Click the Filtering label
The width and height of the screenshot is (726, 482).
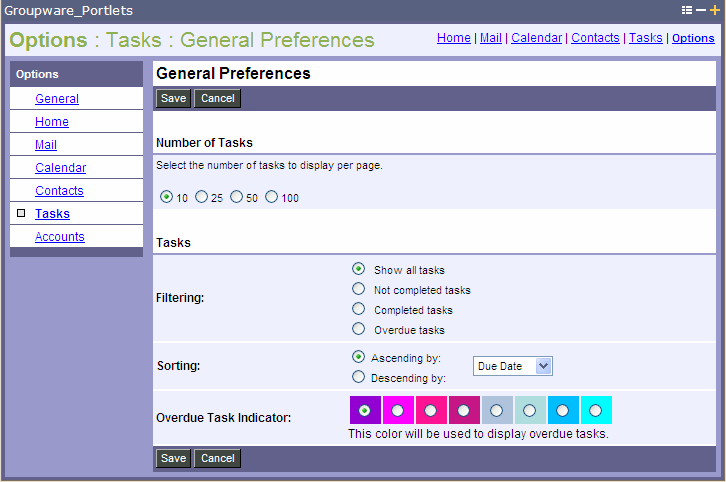click(180, 298)
